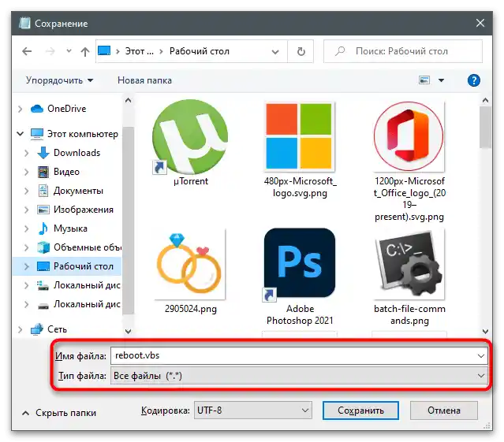Open the Упорядочить menu
The width and height of the screenshot is (504, 442).
pyautogui.click(x=59, y=80)
